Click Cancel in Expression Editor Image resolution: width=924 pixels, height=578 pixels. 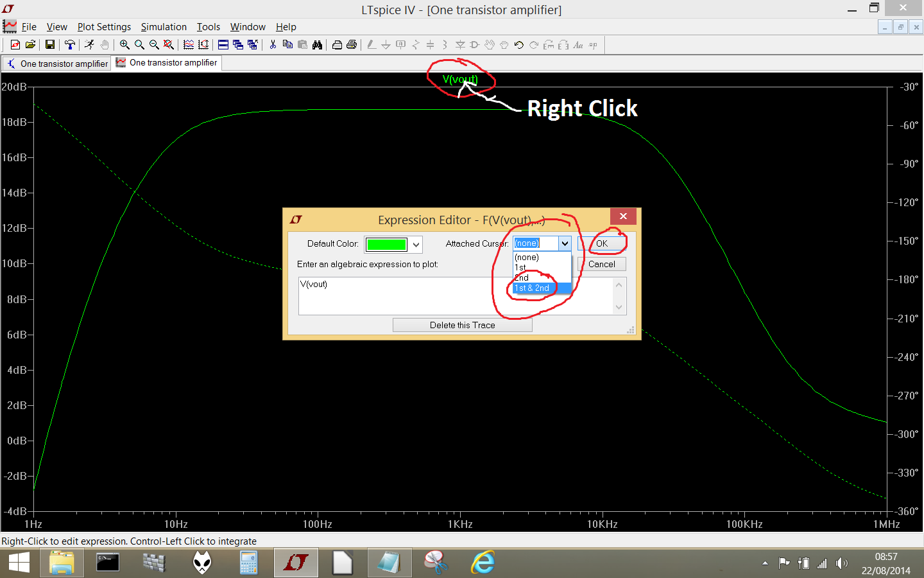click(601, 264)
